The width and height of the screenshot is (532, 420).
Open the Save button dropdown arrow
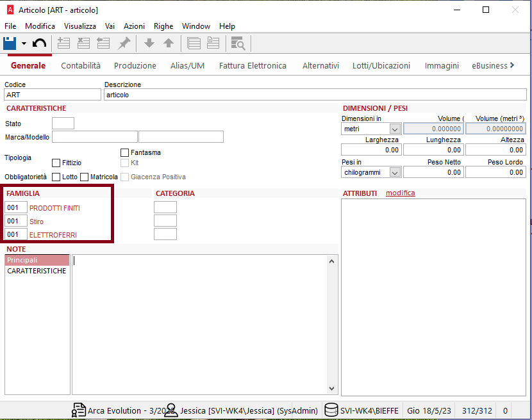[24, 44]
